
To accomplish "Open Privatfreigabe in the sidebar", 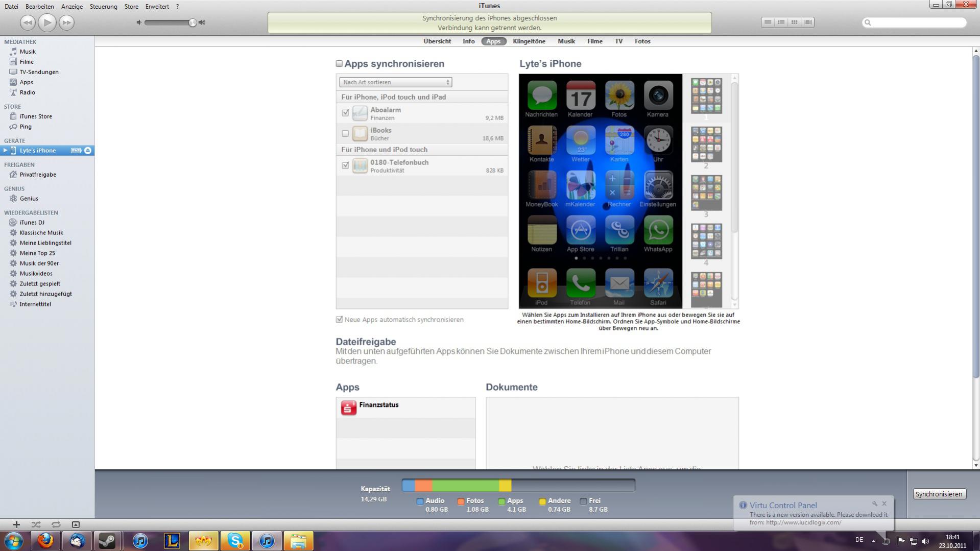I will pyautogui.click(x=38, y=175).
